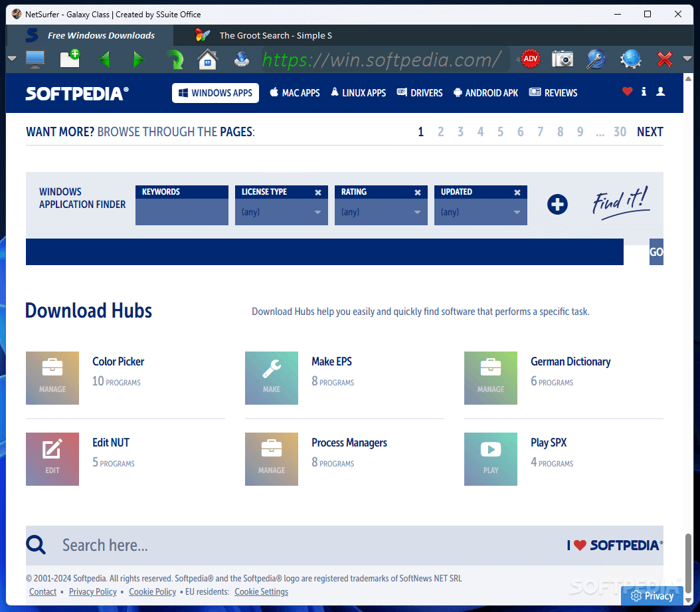
Task: Jump to results page 30
Action: pyautogui.click(x=620, y=132)
